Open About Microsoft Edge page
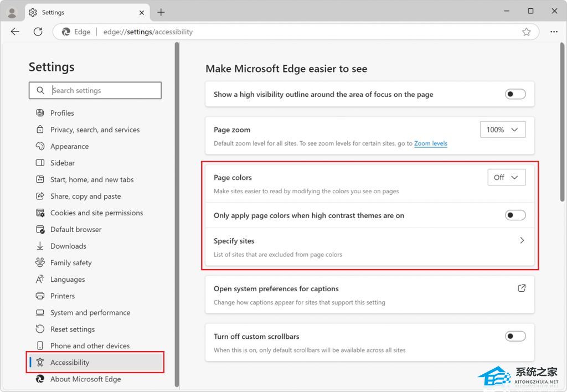Image resolution: width=567 pixels, height=392 pixels. pos(86,379)
